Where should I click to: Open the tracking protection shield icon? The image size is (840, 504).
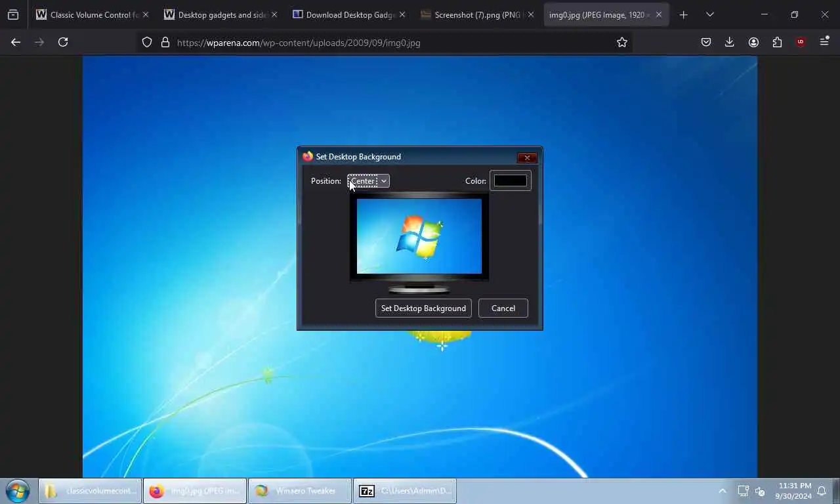coord(147,42)
